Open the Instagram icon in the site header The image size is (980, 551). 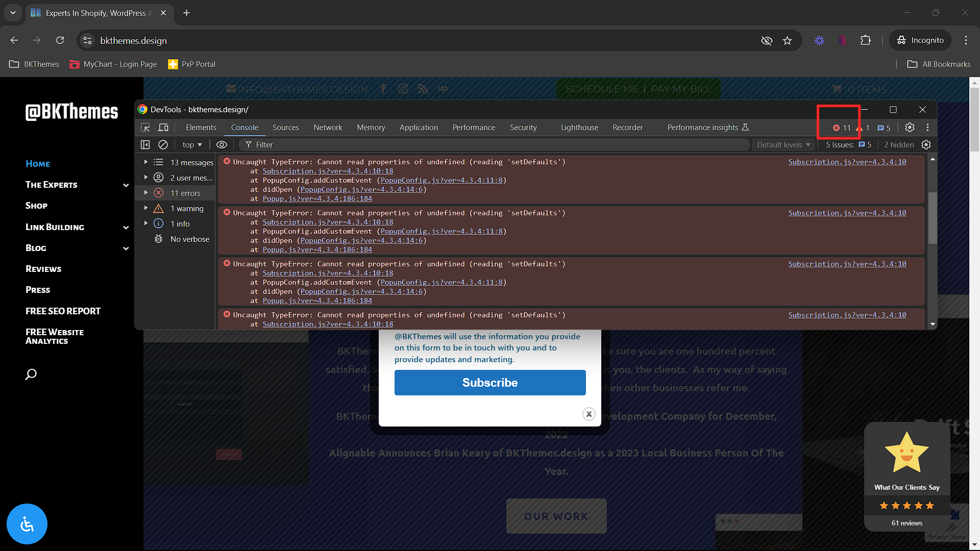click(403, 89)
